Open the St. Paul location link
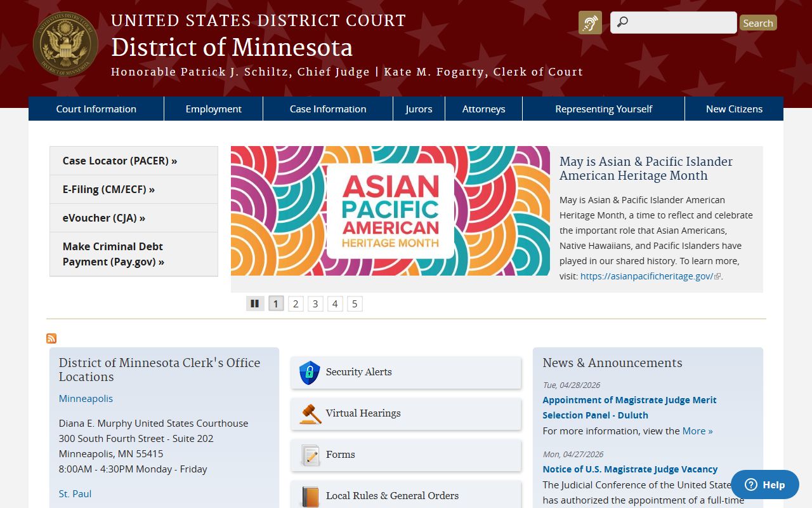This screenshot has height=508, width=812. [x=75, y=493]
